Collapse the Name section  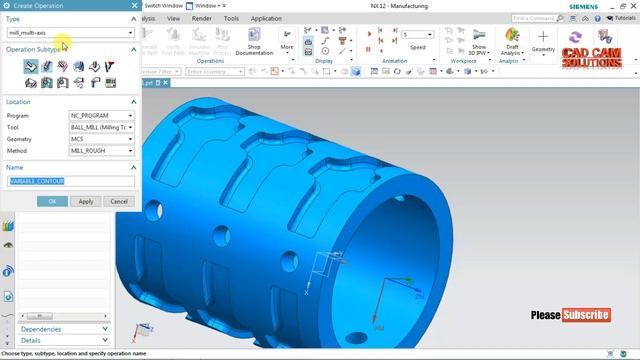click(x=133, y=168)
